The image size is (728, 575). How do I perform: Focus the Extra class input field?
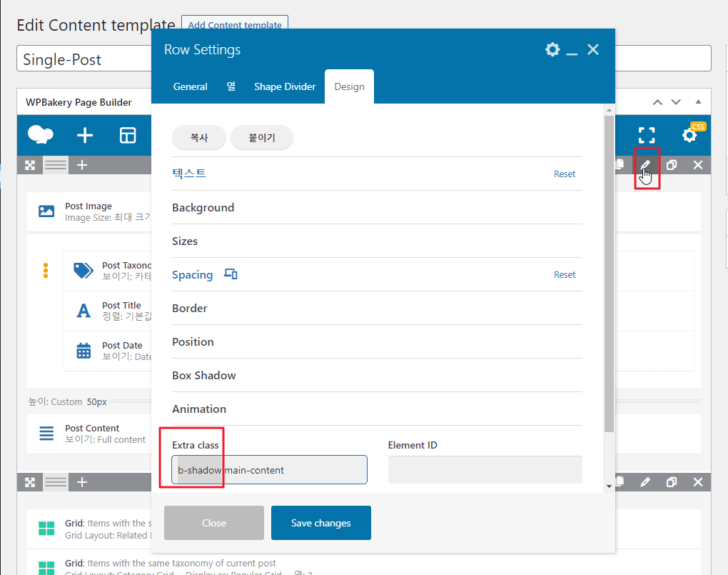coord(269,470)
